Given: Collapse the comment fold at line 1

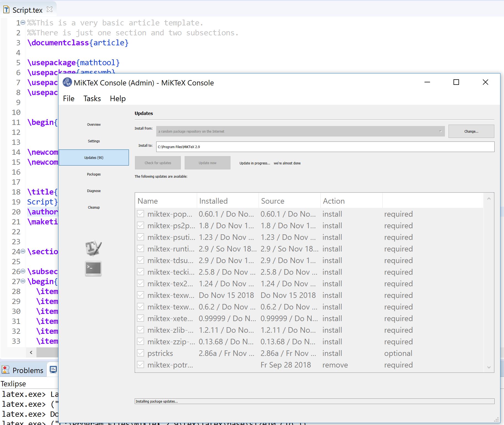Looking at the screenshot, I should (x=22, y=22).
